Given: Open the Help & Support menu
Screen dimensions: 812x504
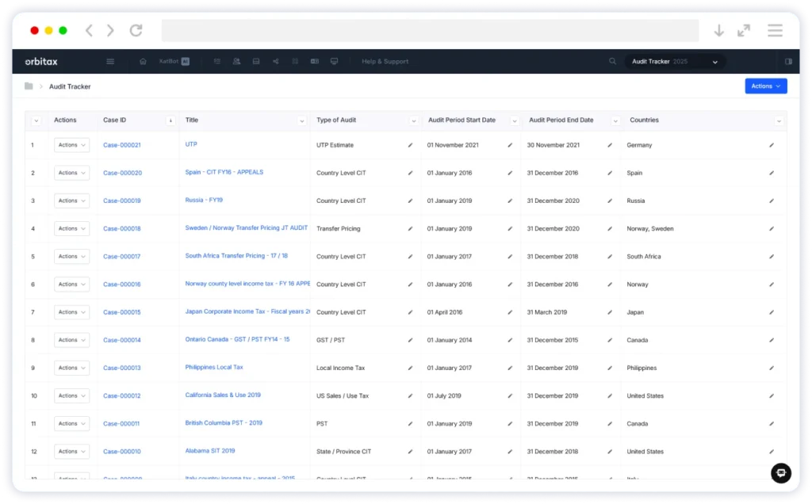Looking at the screenshot, I should coord(385,61).
